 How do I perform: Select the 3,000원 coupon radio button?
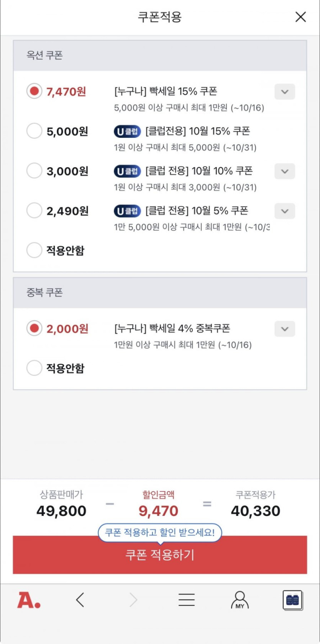pyautogui.click(x=34, y=171)
